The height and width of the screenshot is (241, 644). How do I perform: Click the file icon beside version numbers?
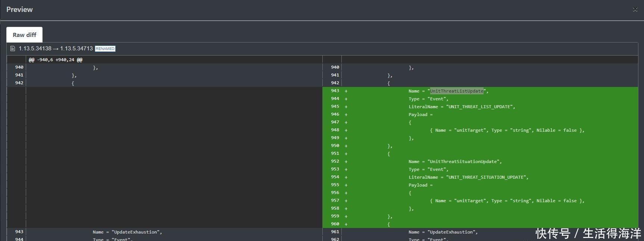pos(12,48)
